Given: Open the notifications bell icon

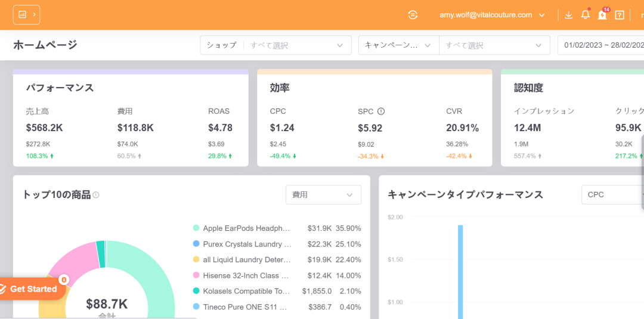Looking at the screenshot, I should [586, 15].
